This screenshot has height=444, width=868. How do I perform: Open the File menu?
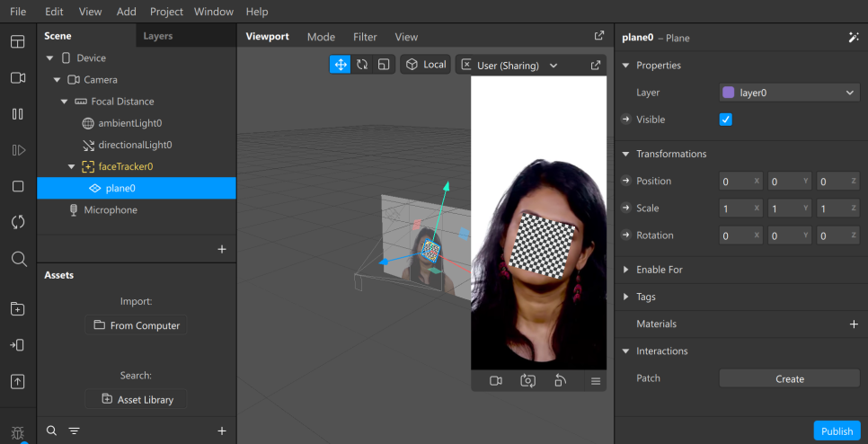click(x=18, y=11)
